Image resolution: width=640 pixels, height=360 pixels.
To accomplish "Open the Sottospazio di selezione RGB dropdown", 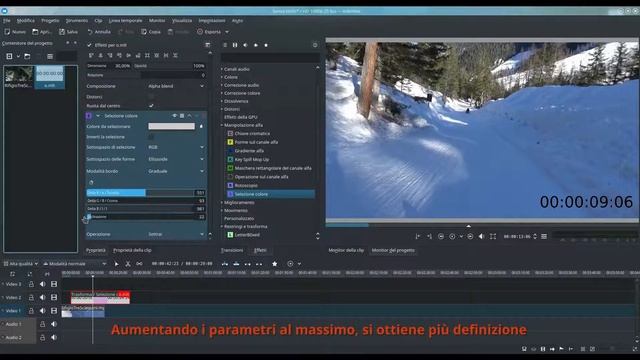I will click(x=176, y=147).
